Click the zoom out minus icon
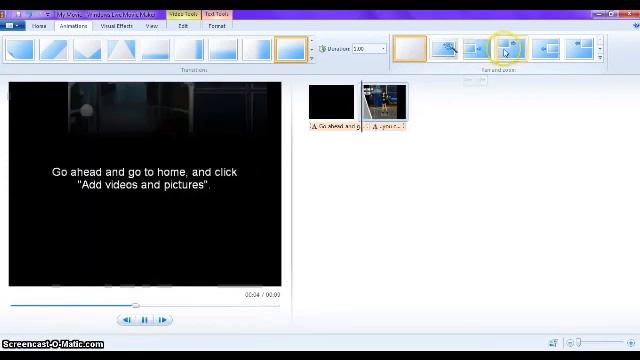The height and width of the screenshot is (360, 640). pos(570,343)
